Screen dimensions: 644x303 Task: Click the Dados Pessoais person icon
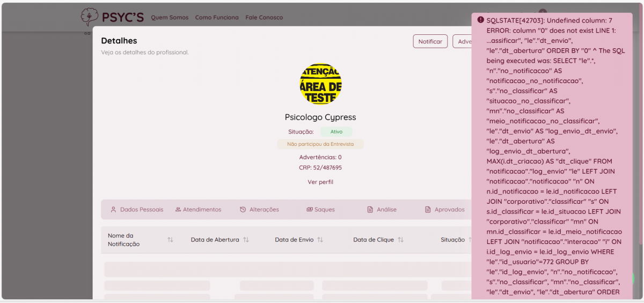pos(113,210)
